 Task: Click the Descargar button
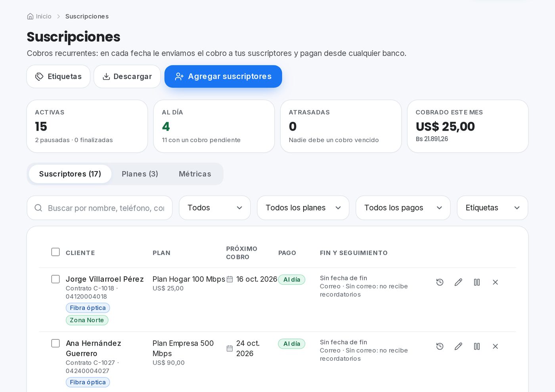[x=127, y=76]
